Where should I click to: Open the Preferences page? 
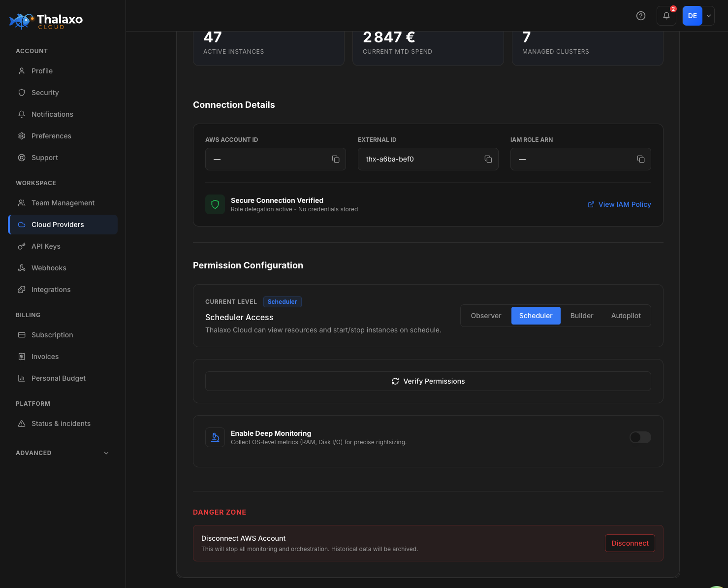(63, 136)
